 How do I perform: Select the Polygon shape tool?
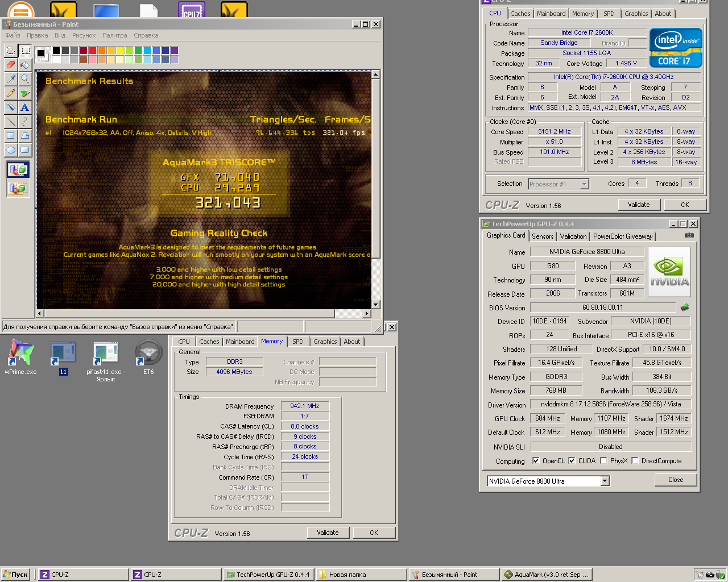click(25, 136)
